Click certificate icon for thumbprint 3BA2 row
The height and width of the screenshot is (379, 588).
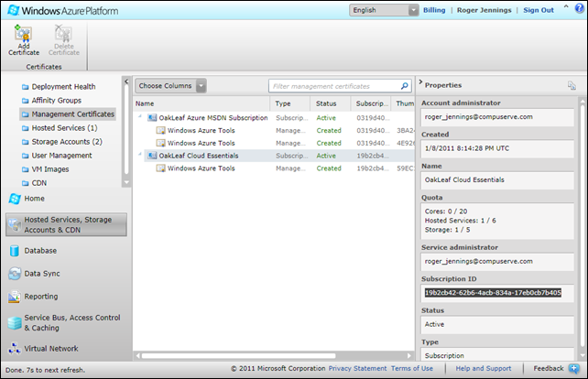161,131
